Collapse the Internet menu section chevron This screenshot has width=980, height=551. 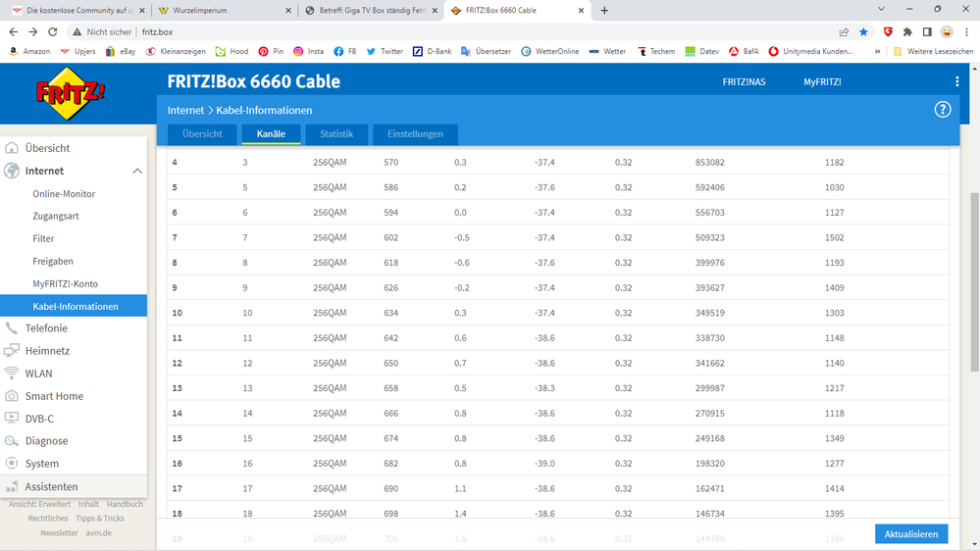pos(137,171)
